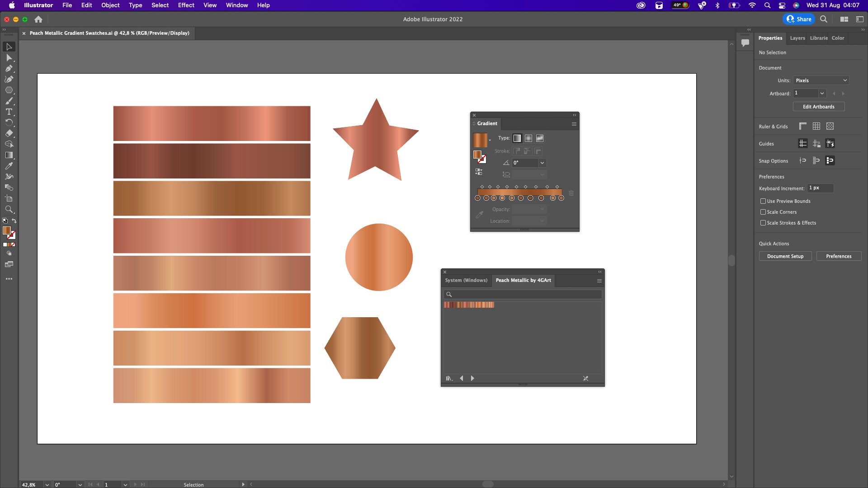Screen dimensions: 868x488
Task: Select radial gradient type in Gradient panel
Action: pyautogui.click(x=528, y=138)
